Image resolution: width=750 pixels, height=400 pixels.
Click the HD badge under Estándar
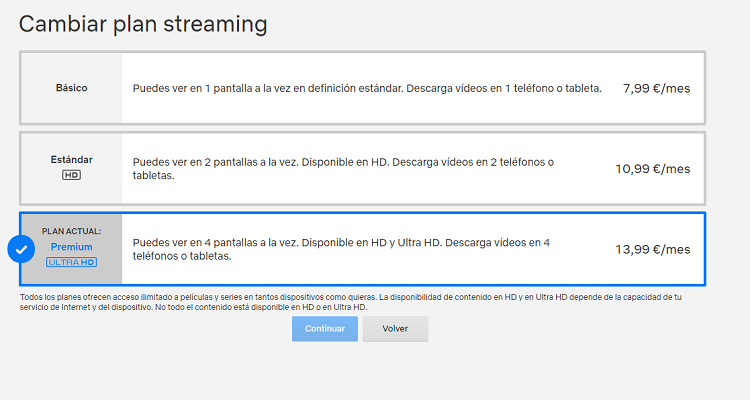pos(71,175)
